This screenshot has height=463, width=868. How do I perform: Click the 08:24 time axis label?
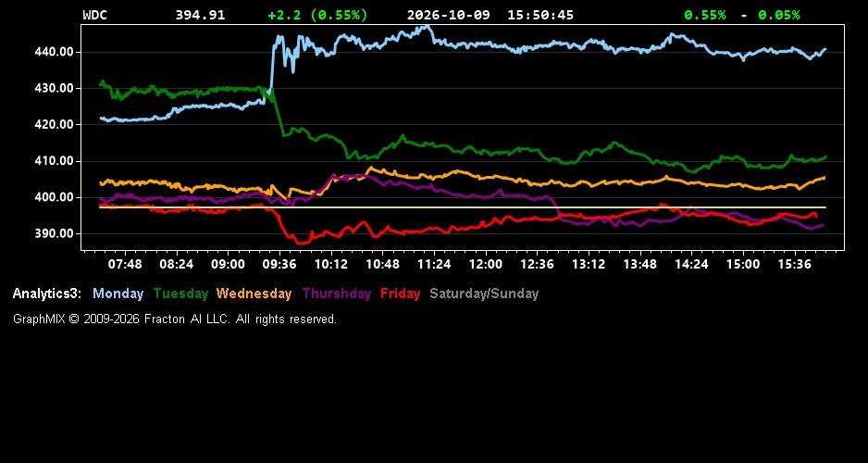pyautogui.click(x=177, y=264)
